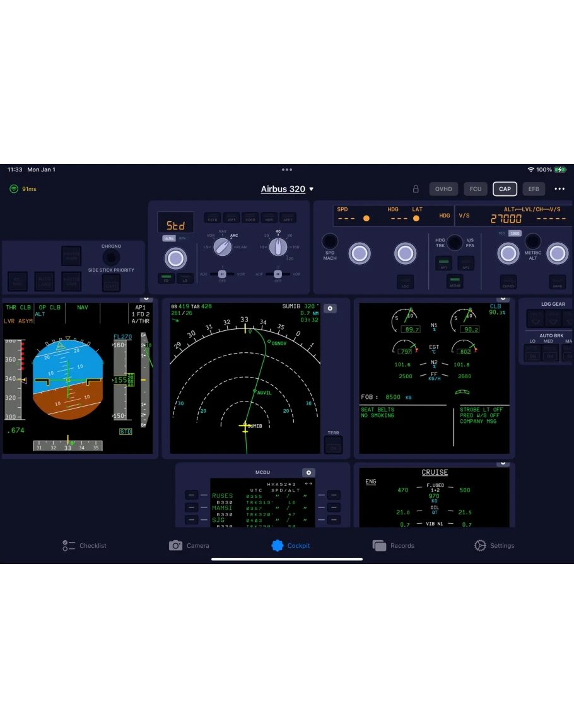574x728 pixels.
Task: Click the AUTO BRK LO button
Action: (x=532, y=353)
